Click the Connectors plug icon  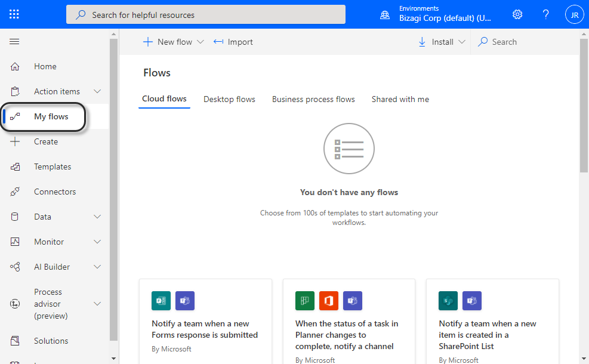tap(15, 192)
